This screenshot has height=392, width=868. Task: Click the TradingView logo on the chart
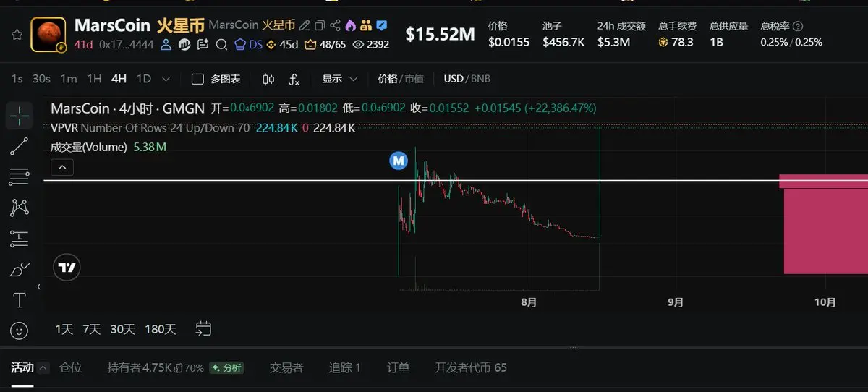67,268
